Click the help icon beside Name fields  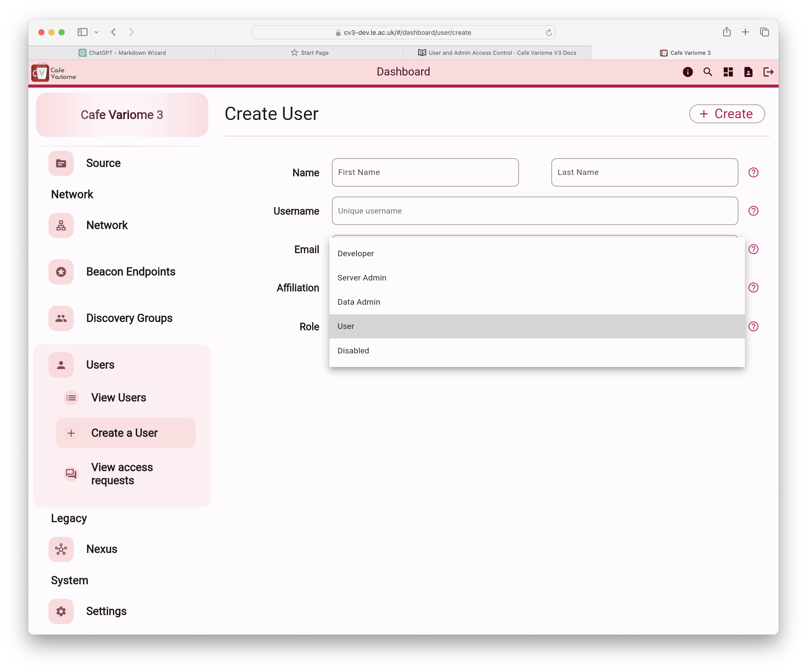(753, 173)
